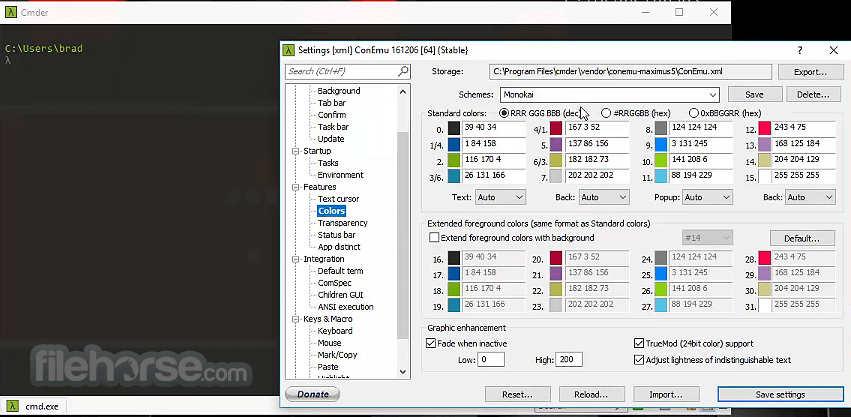The width and height of the screenshot is (851, 417).
Task: Select Task bar in settings tree
Action: click(x=333, y=127)
